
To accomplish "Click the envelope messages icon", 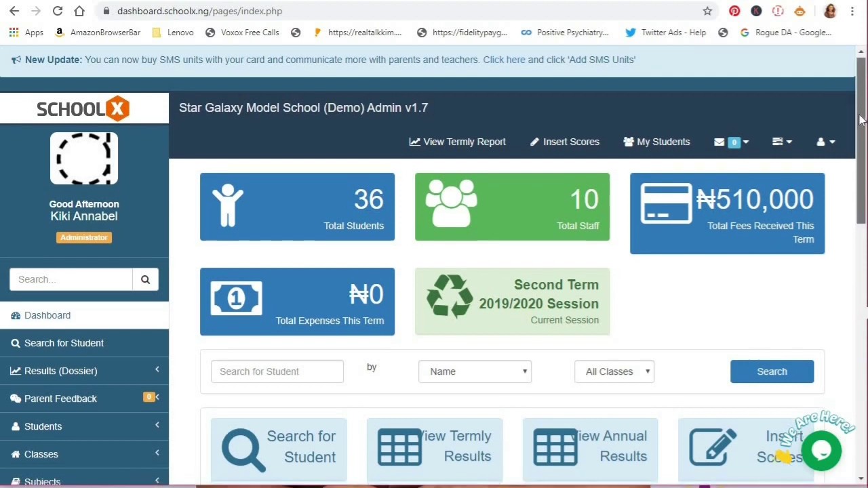I will [719, 142].
